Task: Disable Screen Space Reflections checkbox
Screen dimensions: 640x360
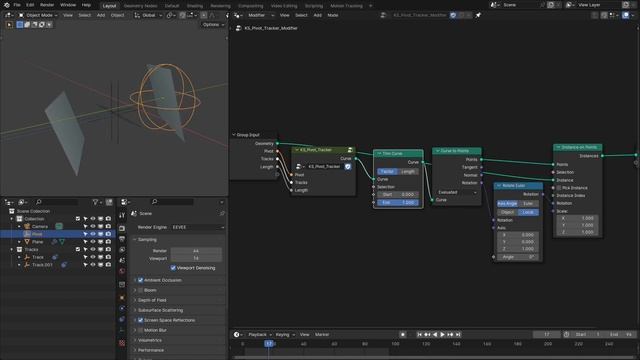Action: click(x=140, y=320)
